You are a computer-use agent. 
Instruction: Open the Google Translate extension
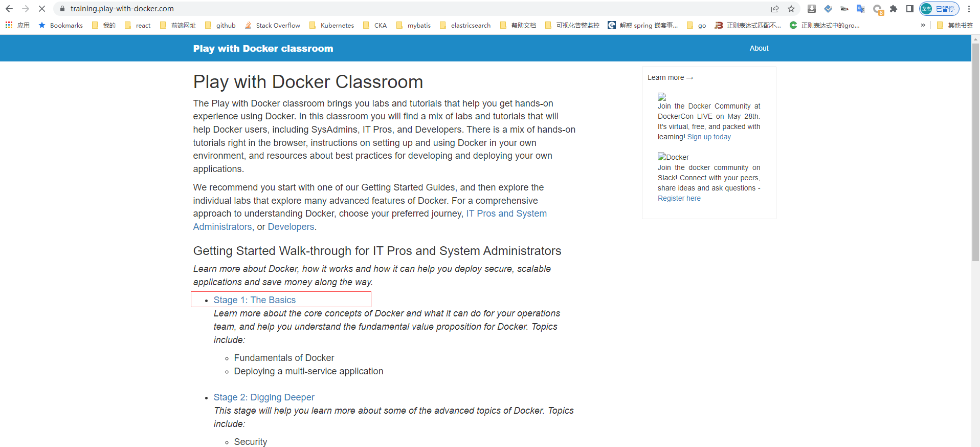click(860, 9)
